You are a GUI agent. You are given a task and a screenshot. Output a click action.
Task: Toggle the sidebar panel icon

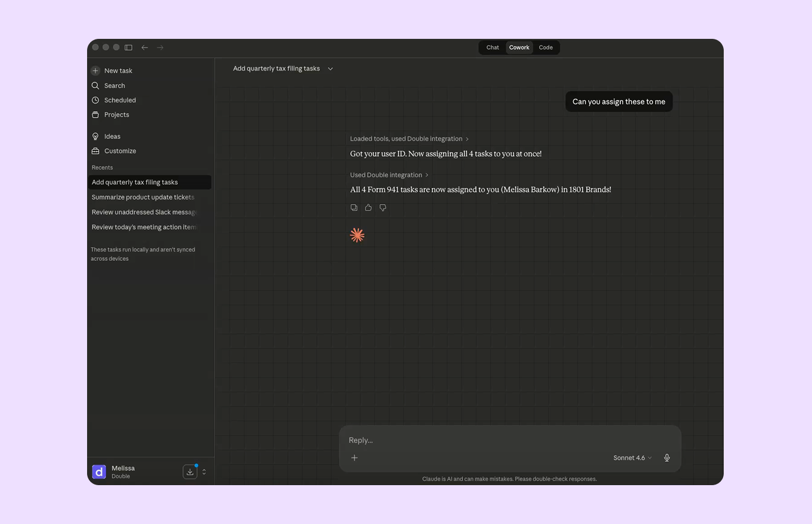[128, 48]
